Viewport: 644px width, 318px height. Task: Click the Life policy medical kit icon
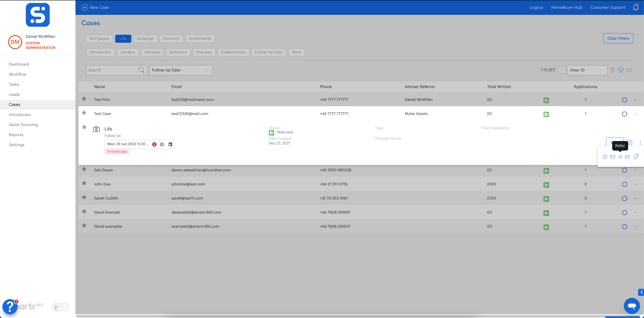[x=96, y=129]
